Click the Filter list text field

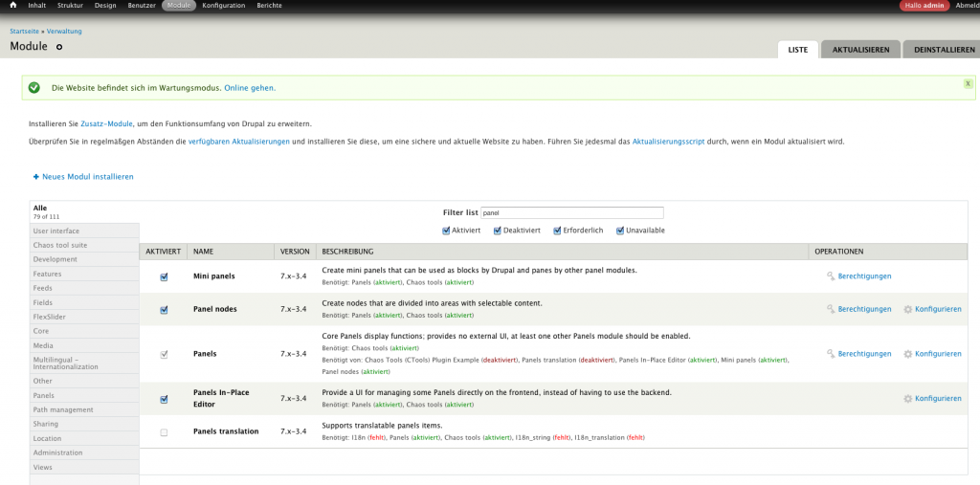(570, 212)
